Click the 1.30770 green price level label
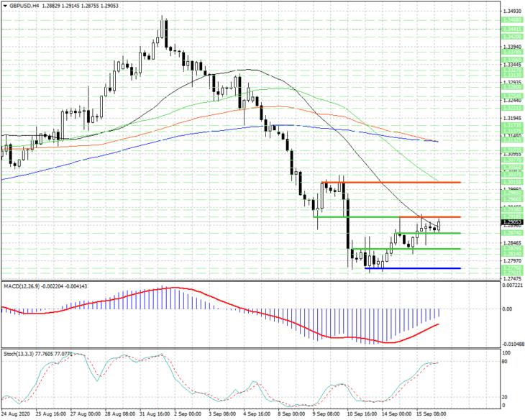The width and height of the screenshot is (525, 420). (x=512, y=160)
